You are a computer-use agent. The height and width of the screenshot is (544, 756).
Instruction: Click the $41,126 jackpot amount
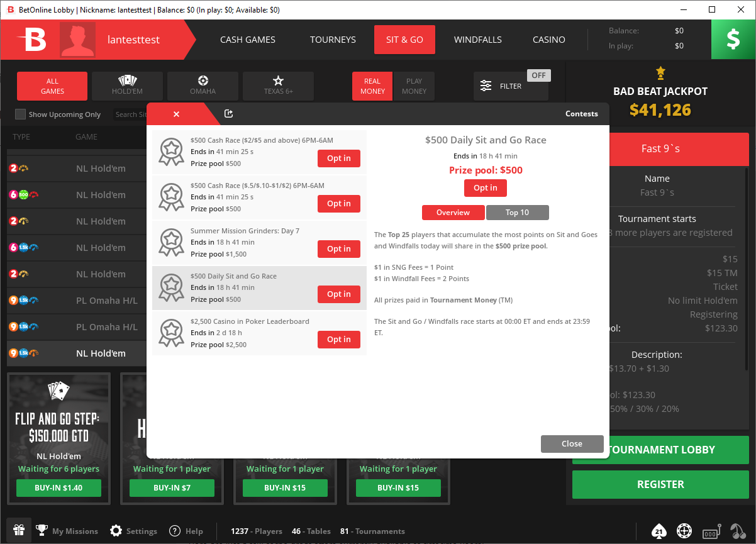pyautogui.click(x=660, y=110)
